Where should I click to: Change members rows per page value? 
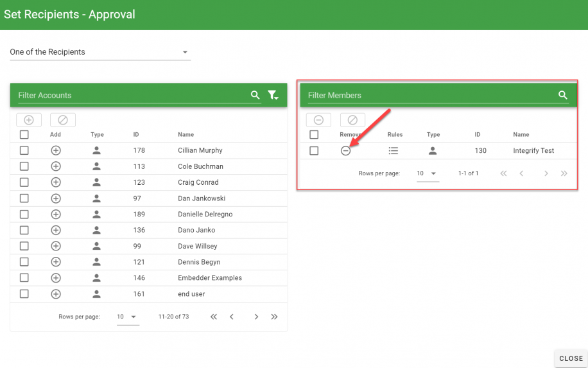427,173
